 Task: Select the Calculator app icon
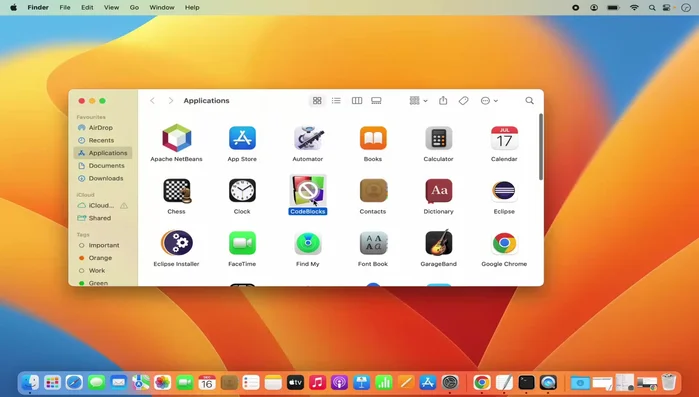439,138
